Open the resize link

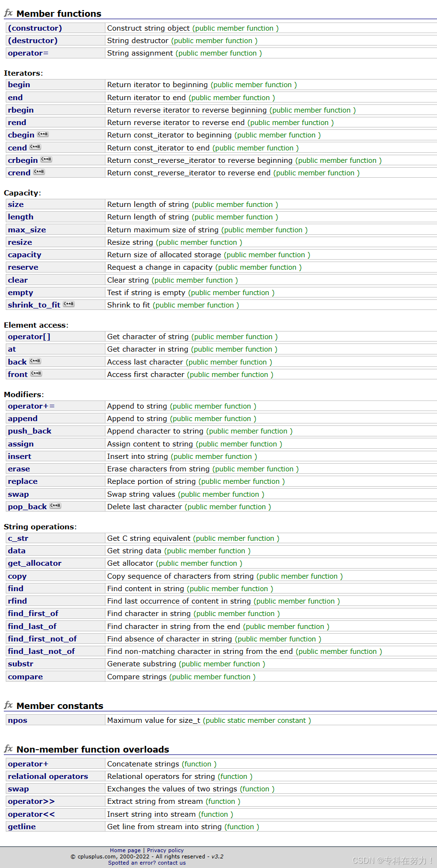pyautogui.click(x=20, y=242)
